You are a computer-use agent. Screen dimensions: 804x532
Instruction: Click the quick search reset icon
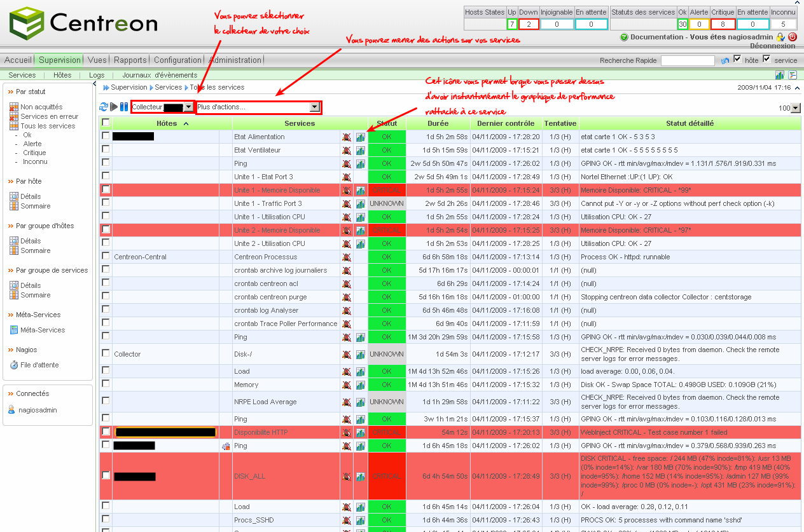(x=724, y=60)
